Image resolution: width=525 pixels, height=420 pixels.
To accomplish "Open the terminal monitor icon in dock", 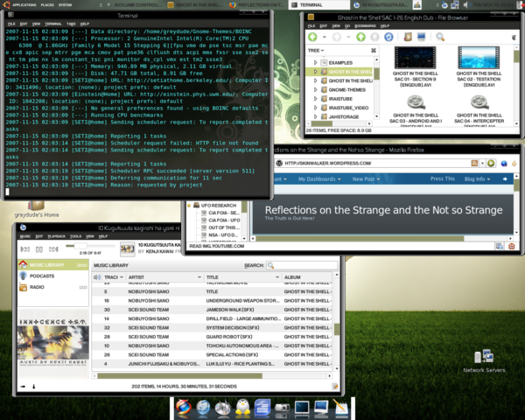I will (302, 408).
